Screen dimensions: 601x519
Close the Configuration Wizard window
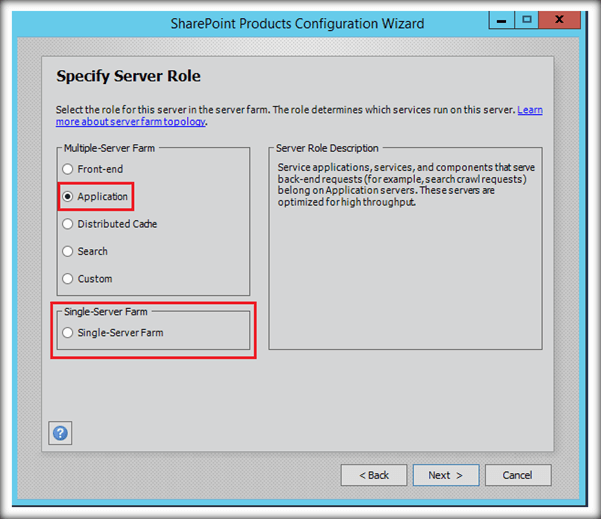click(559, 20)
